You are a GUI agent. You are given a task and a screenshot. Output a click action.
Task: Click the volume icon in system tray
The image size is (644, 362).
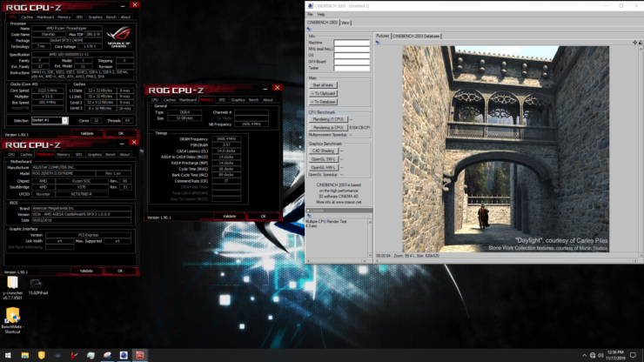pos(603,355)
